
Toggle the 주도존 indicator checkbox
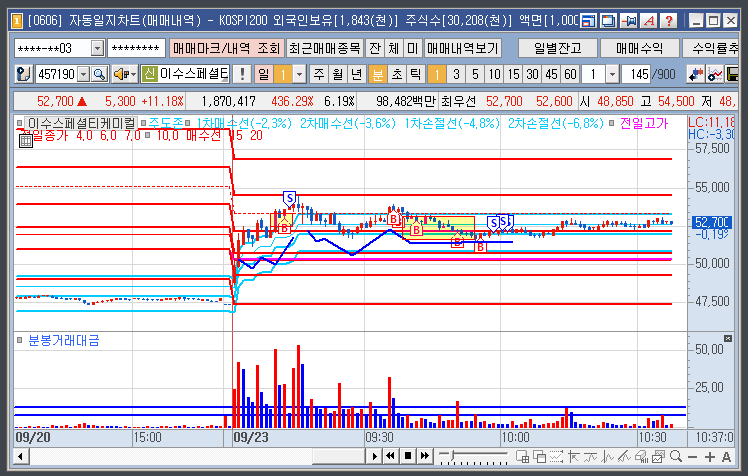click(143, 124)
